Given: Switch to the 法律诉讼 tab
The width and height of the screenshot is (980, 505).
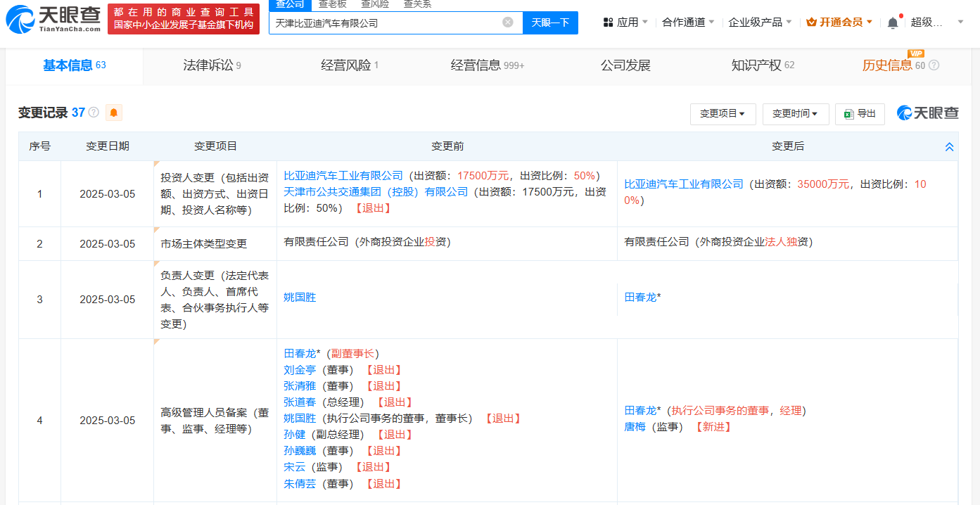Looking at the screenshot, I should (x=212, y=65).
